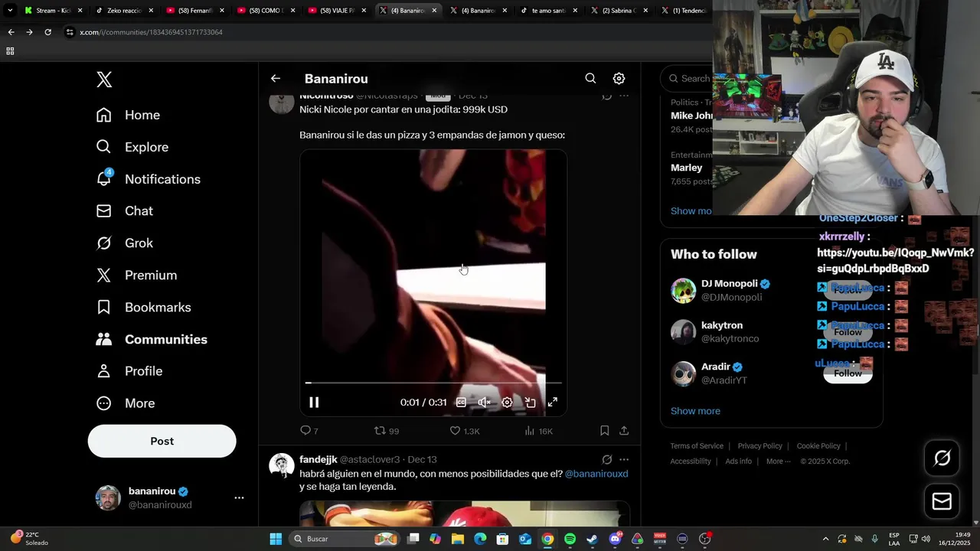Open the bookmarks bar apps grid
980x551 pixels.
[x=10, y=51]
